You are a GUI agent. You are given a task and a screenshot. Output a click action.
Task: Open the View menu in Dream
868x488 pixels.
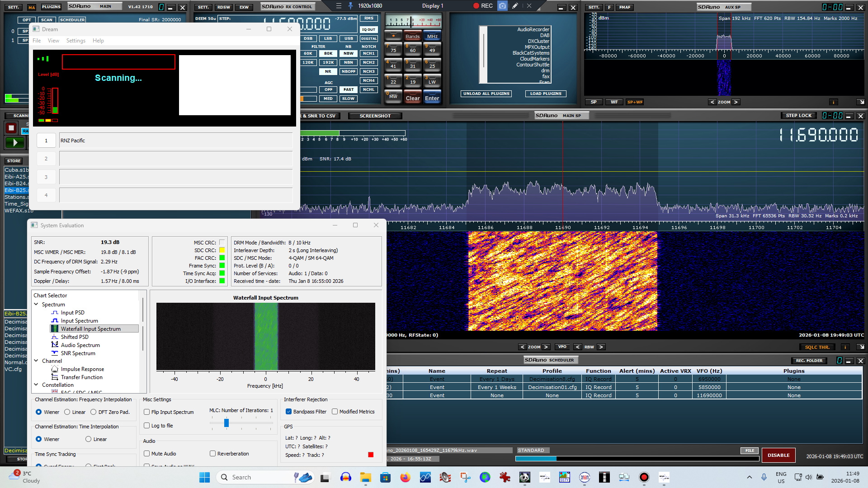[53, 41]
